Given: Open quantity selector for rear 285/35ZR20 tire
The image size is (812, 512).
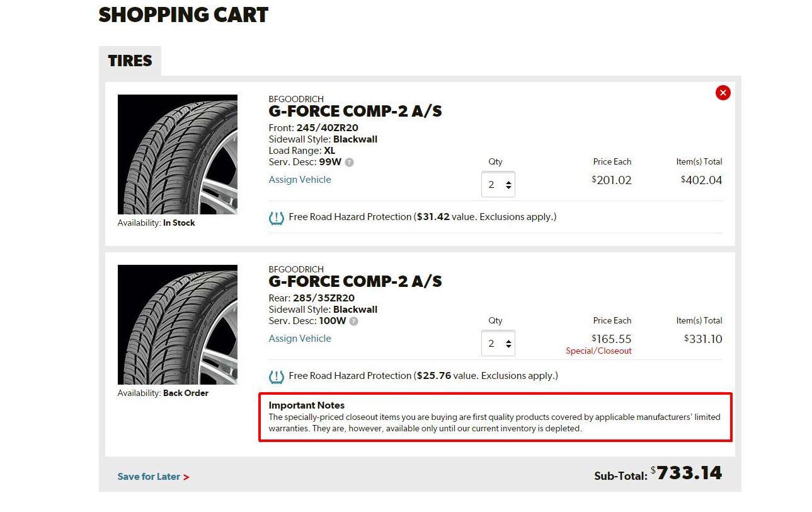Looking at the screenshot, I should [x=498, y=344].
